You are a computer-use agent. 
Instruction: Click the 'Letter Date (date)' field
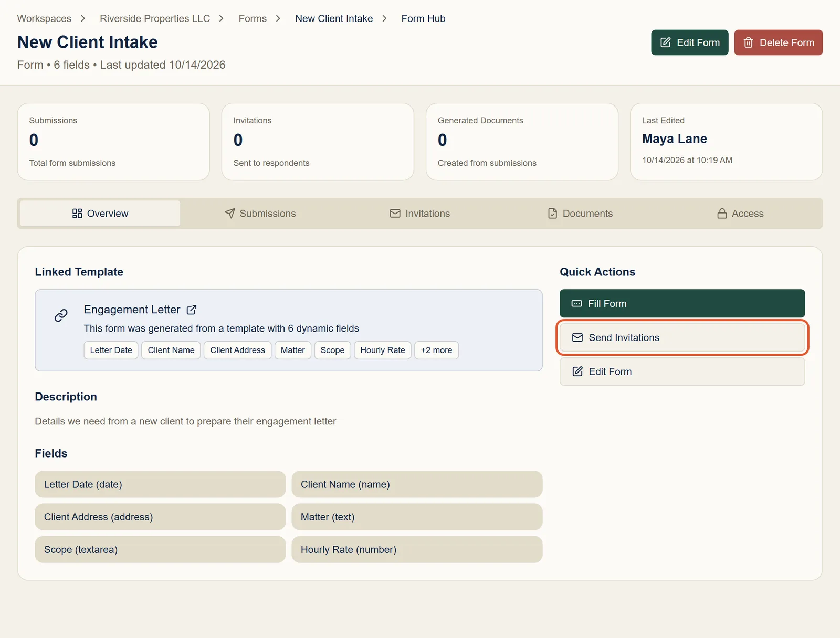[x=160, y=484]
